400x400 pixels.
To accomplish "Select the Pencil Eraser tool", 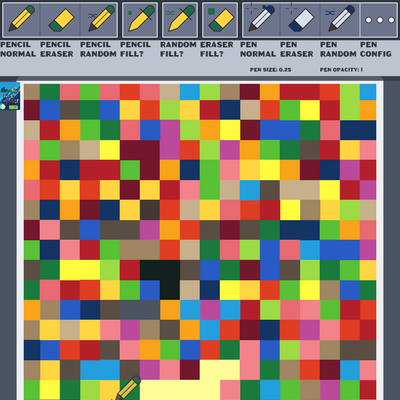I will pos(60,20).
